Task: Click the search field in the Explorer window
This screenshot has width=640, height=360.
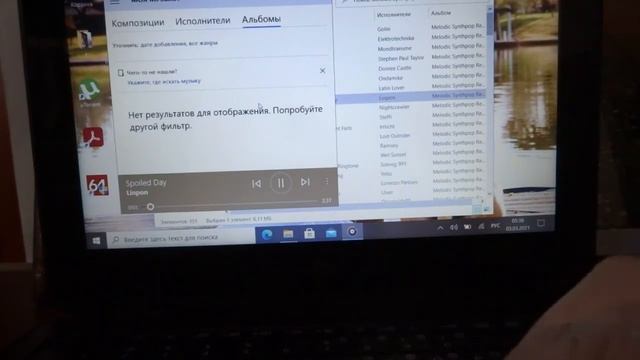Action: tap(412, 2)
